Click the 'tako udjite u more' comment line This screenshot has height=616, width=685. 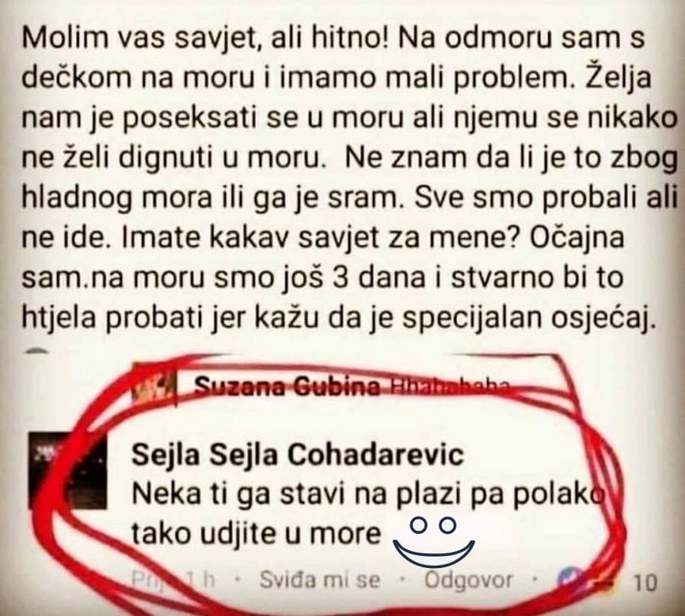[x=256, y=534]
